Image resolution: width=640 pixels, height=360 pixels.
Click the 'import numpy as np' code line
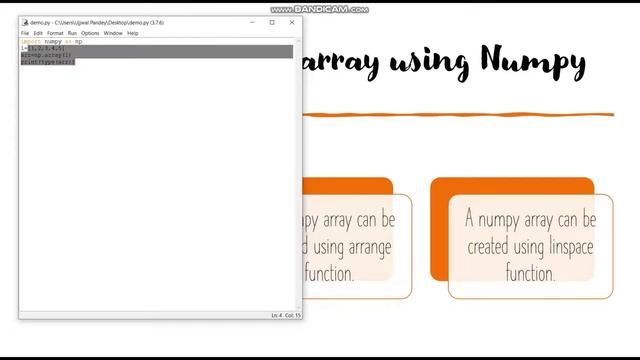(51, 42)
